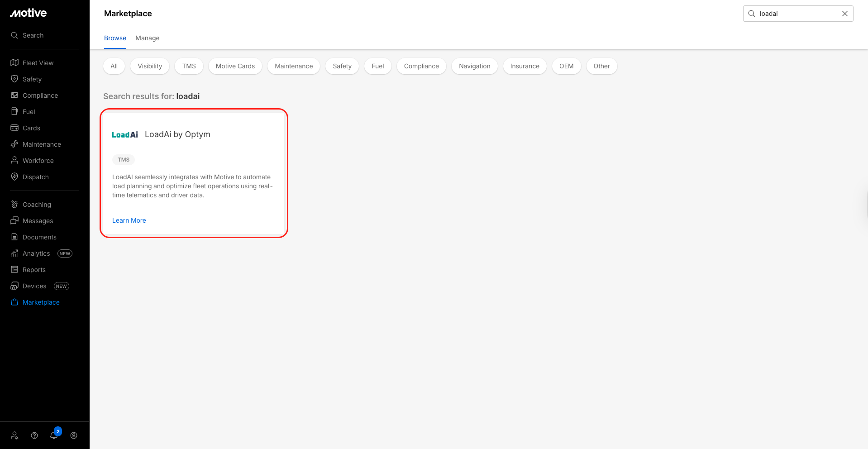Filter by Maintenance category chip

[294, 66]
